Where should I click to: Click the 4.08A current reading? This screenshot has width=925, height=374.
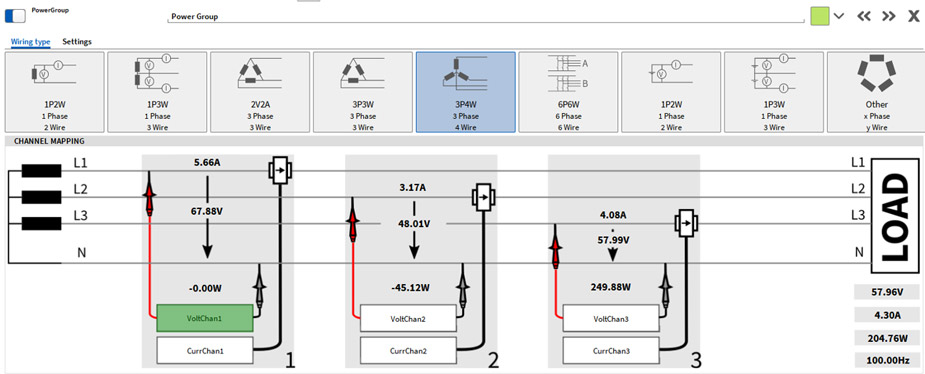612,215
